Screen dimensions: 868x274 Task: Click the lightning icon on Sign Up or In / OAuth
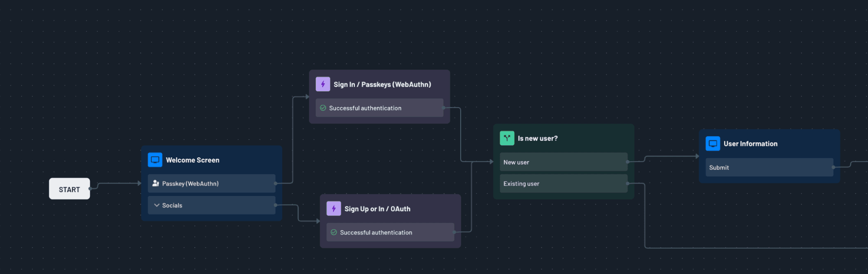tap(333, 209)
